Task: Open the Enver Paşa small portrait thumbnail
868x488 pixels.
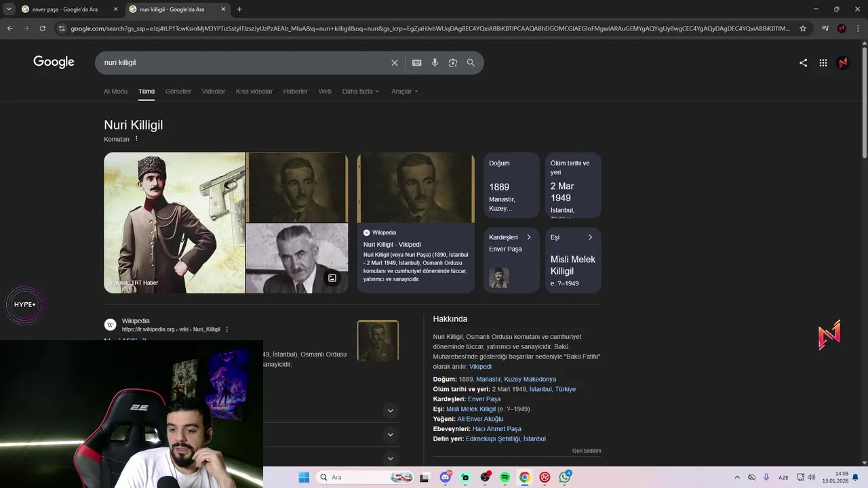Action: point(499,278)
